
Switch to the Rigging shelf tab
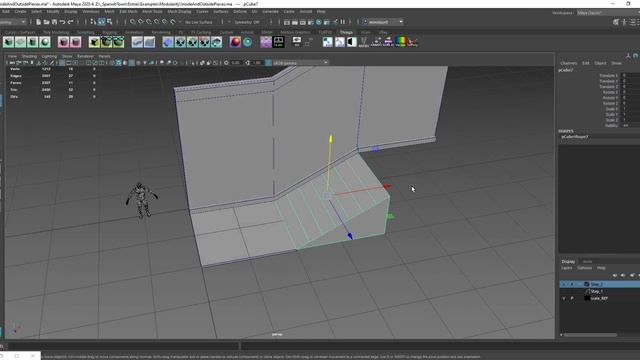pos(109,32)
